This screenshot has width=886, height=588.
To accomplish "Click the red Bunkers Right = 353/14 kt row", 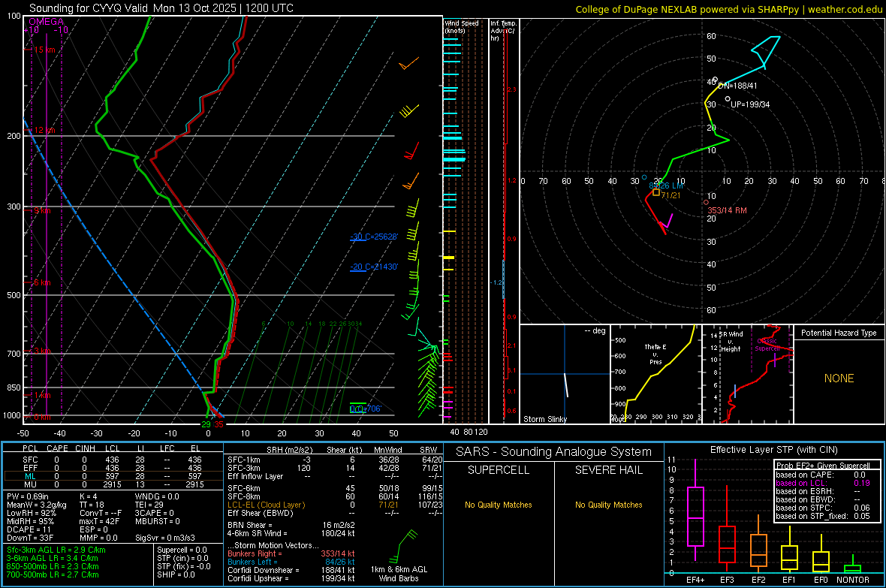I will pyautogui.click(x=291, y=553).
